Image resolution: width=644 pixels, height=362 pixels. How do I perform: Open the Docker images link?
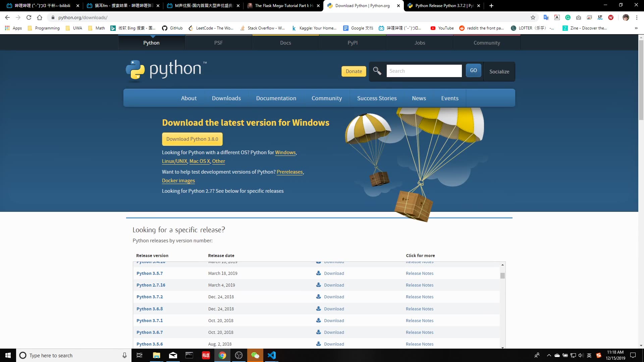(178, 181)
